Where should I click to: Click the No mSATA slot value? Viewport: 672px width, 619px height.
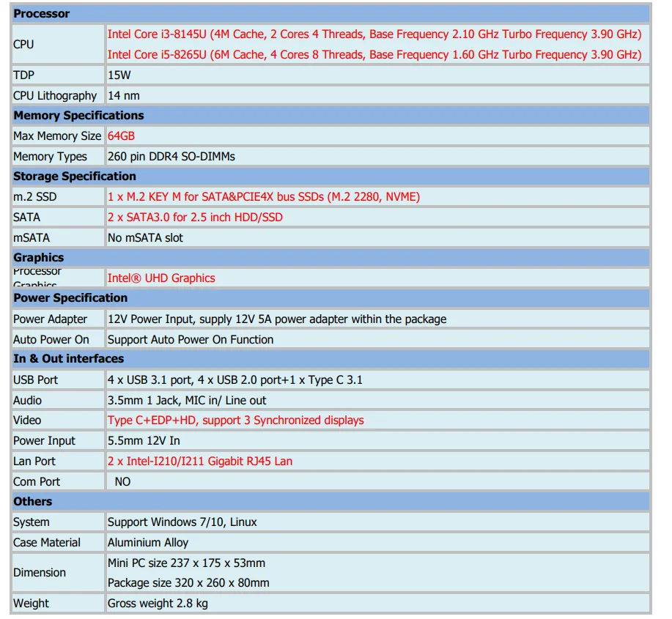(x=145, y=238)
